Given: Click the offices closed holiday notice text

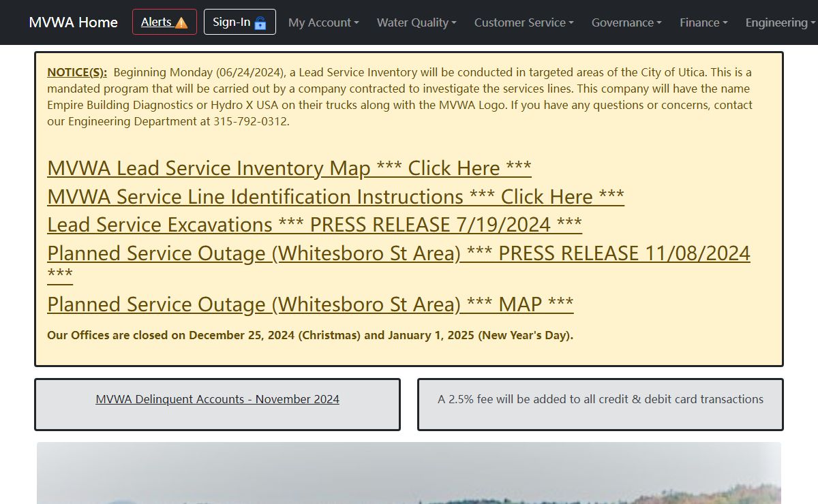Looking at the screenshot, I should (310, 335).
